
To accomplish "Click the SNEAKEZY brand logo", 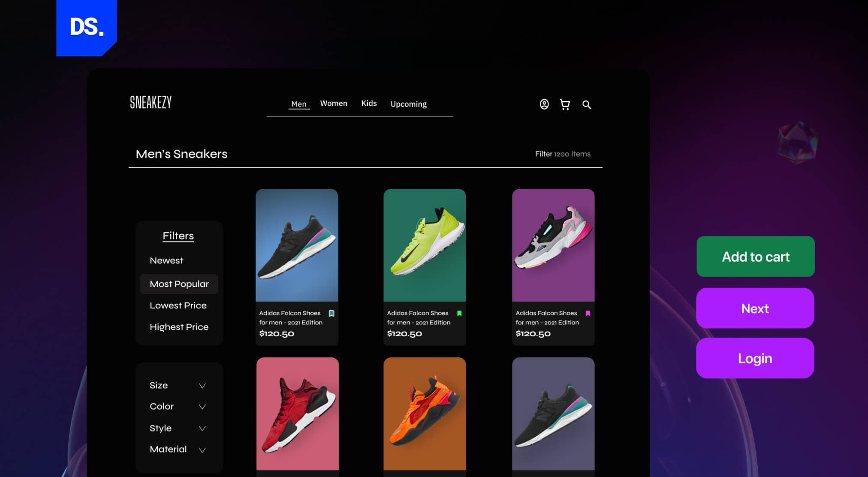I will 151,103.
